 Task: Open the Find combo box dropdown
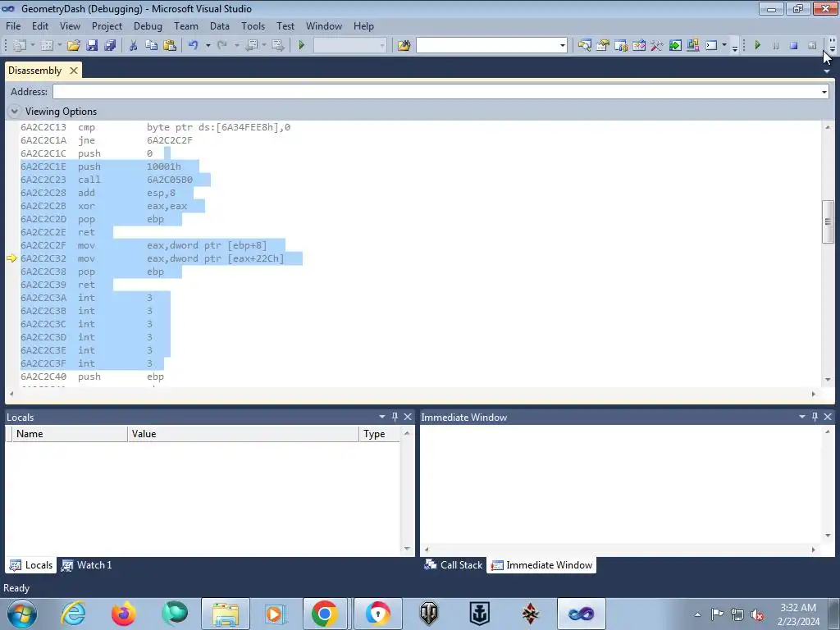pos(563,46)
